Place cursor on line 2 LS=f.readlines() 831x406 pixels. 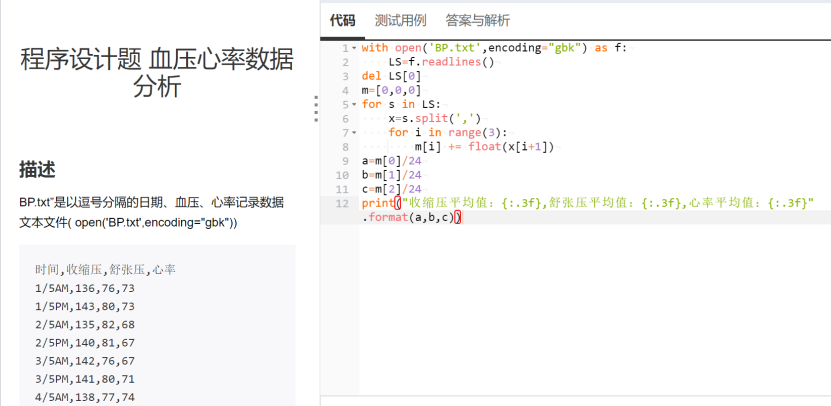click(x=441, y=62)
